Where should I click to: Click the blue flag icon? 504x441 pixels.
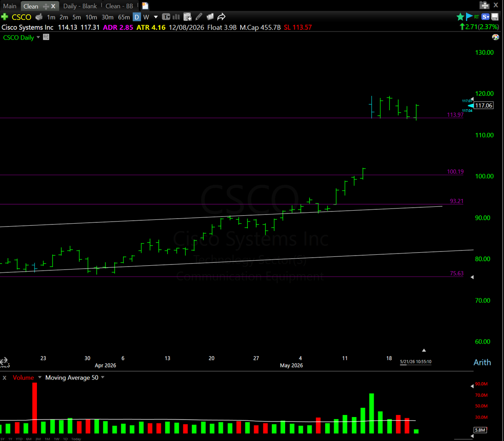[x=469, y=17]
